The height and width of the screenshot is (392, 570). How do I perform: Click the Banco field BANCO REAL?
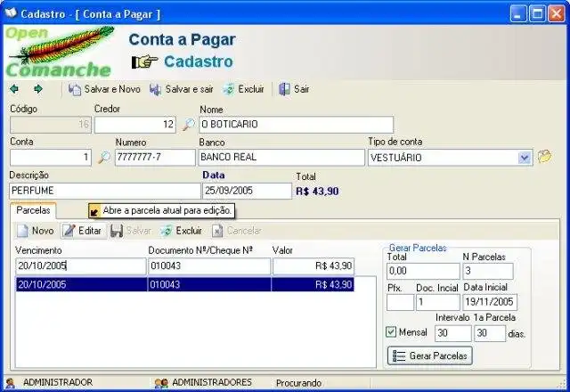tap(281, 158)
